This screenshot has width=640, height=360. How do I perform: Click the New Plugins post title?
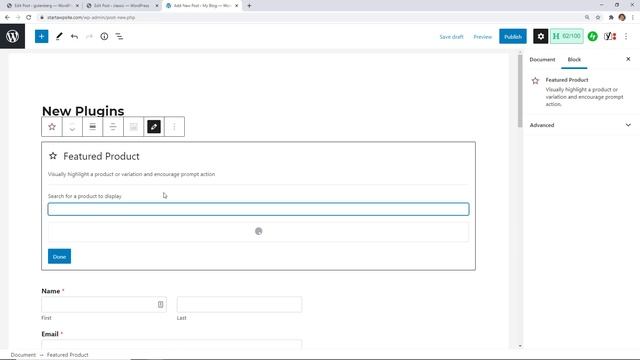pyautogui.click(x=83, y=111)
